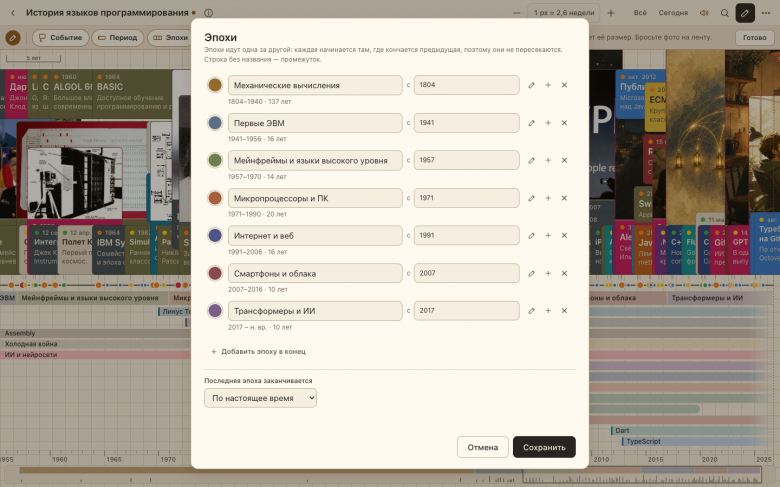This screenshot has height=487, width=780.
Task: Delete the Трансформеры и ИИ era
Action: click(564, 310)
